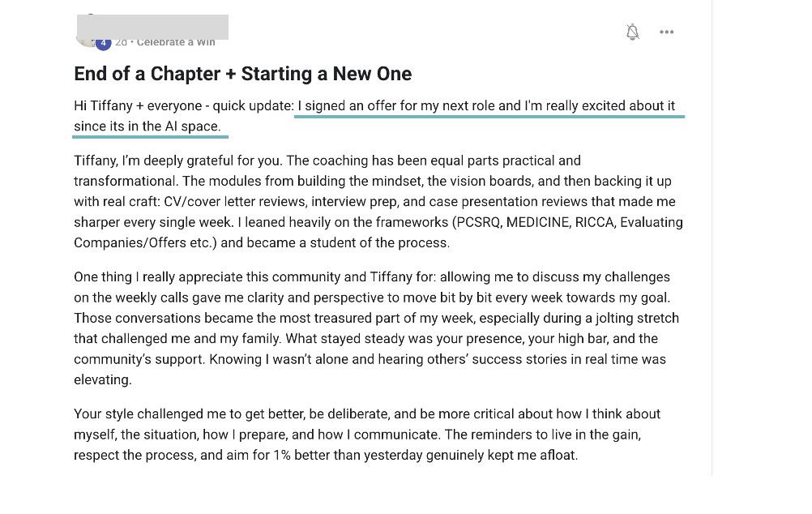The image size is (812, 514).
Task: Click the level 4 badge on avatar
Action: (103, 43)
